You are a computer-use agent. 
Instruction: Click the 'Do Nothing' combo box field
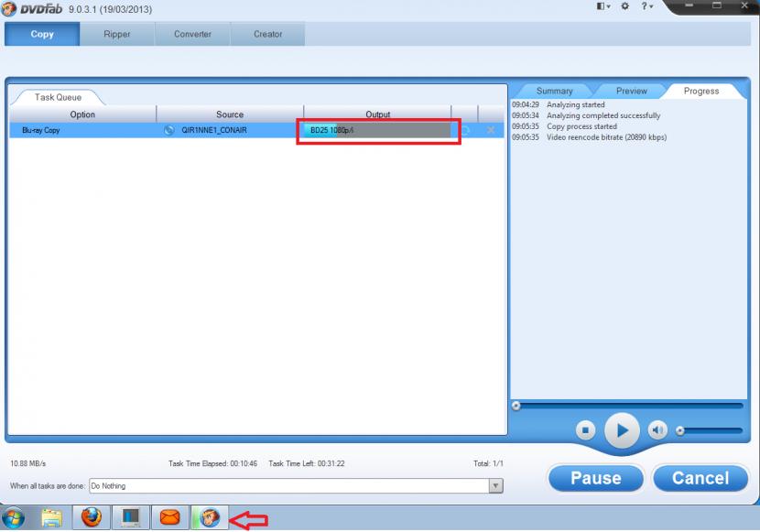coord(296,485)
